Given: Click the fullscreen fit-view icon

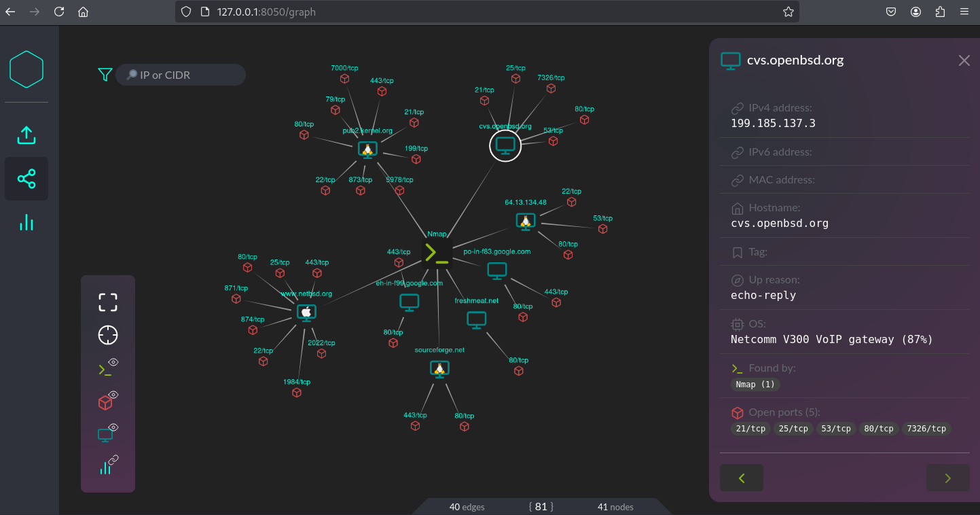Looking at the screenshot, I should point(108,302).
